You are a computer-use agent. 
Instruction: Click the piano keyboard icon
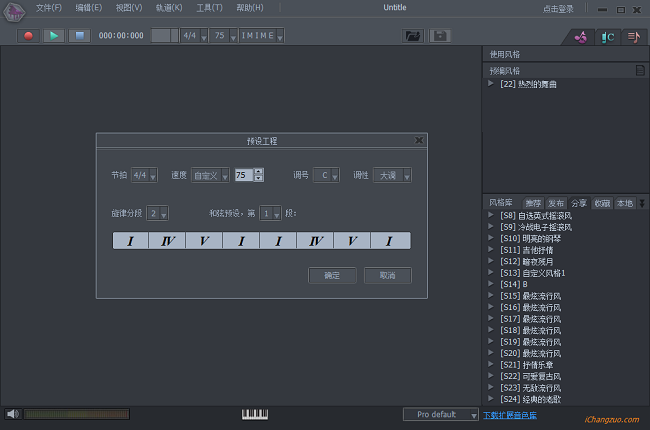[256, 414]
